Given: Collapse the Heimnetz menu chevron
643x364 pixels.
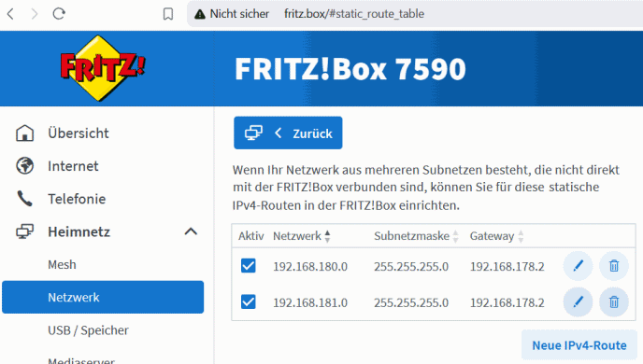Looking at the screenshot, I should coord(191,231).
